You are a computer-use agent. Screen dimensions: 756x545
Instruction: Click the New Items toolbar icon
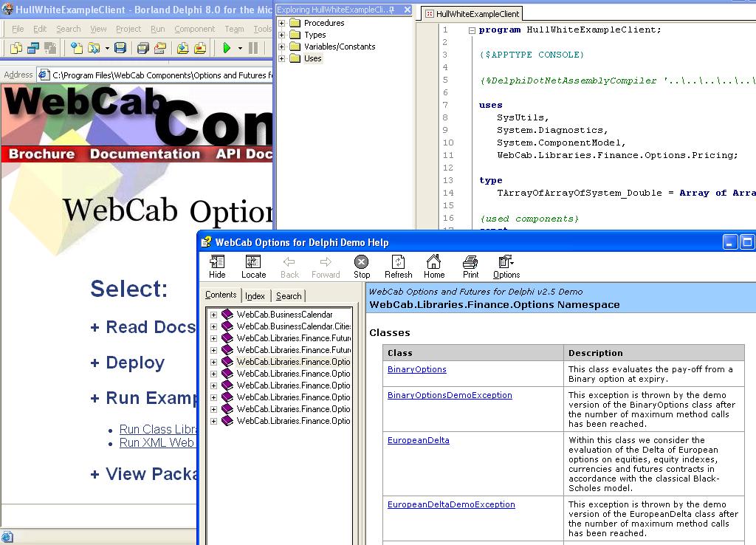click(76, 48)
